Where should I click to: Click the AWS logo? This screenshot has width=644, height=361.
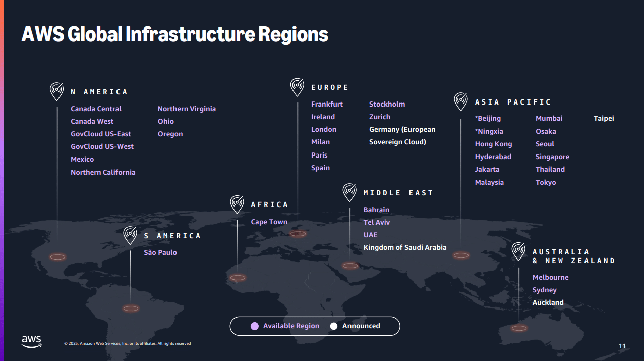click(x=31, y=342)
